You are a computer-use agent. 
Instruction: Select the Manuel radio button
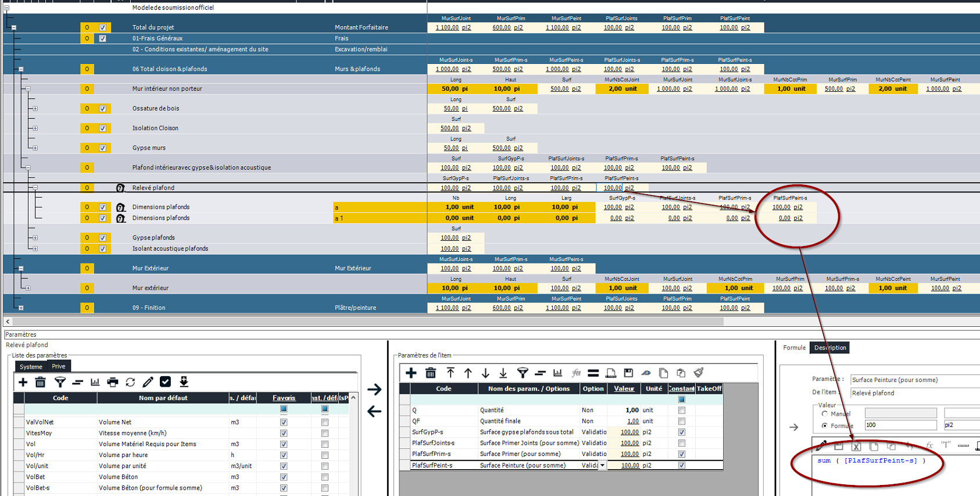click(824, 414)
